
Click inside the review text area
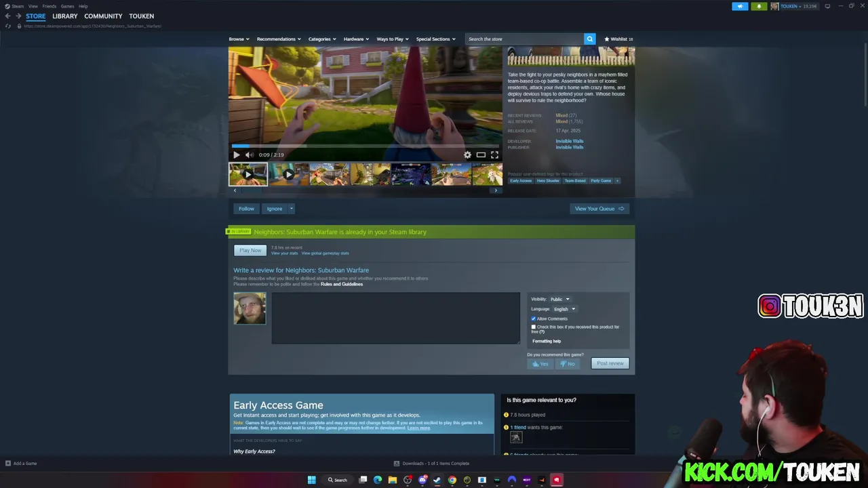pos(396,318)
